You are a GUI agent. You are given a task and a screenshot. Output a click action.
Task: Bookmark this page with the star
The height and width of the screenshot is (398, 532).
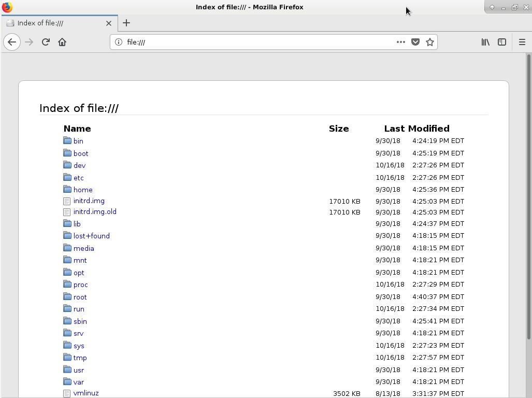(430, 42)
